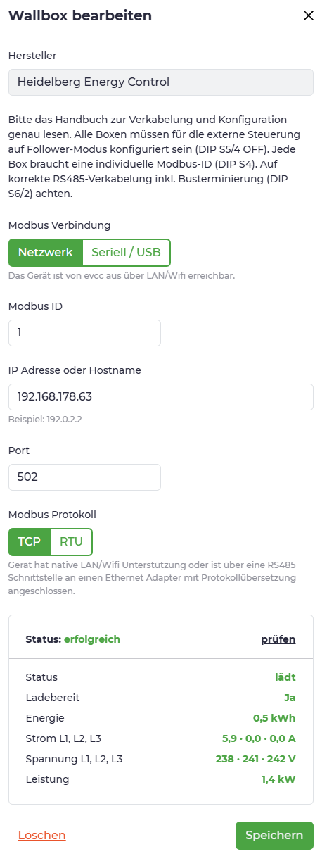
Task: Click the Port field containing 502
Action: [x=84, y=477]
